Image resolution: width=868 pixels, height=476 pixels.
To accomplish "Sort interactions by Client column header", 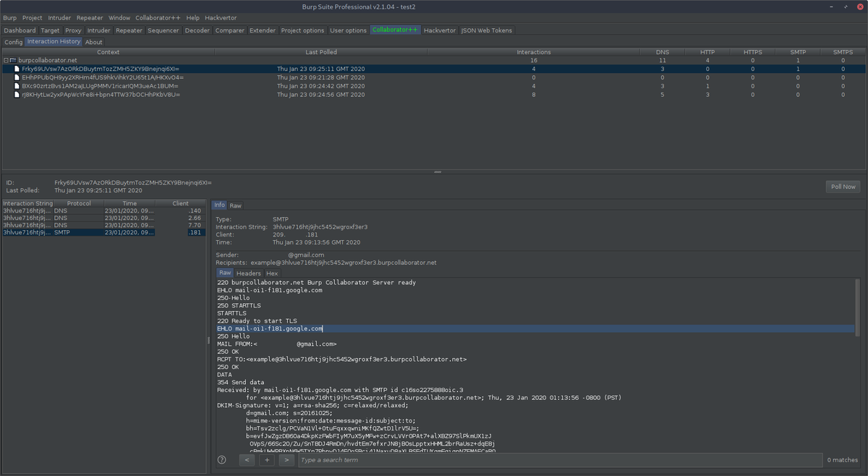I will (180, 203).
